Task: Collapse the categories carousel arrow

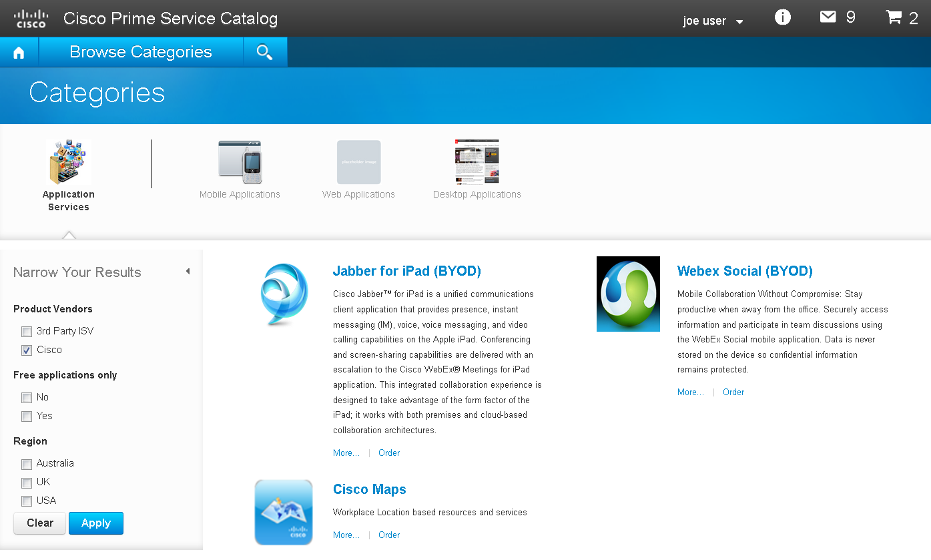Action: [x=69, y=236]
